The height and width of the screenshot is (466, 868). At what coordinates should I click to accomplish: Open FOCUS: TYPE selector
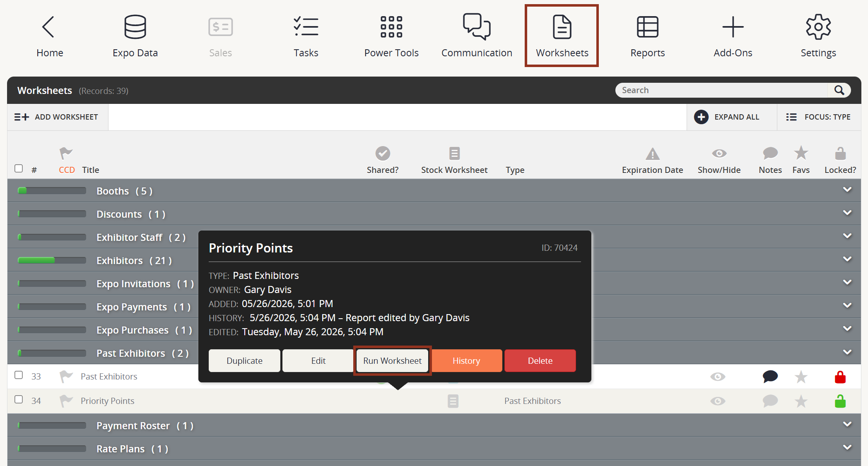(x=818, y=117)
